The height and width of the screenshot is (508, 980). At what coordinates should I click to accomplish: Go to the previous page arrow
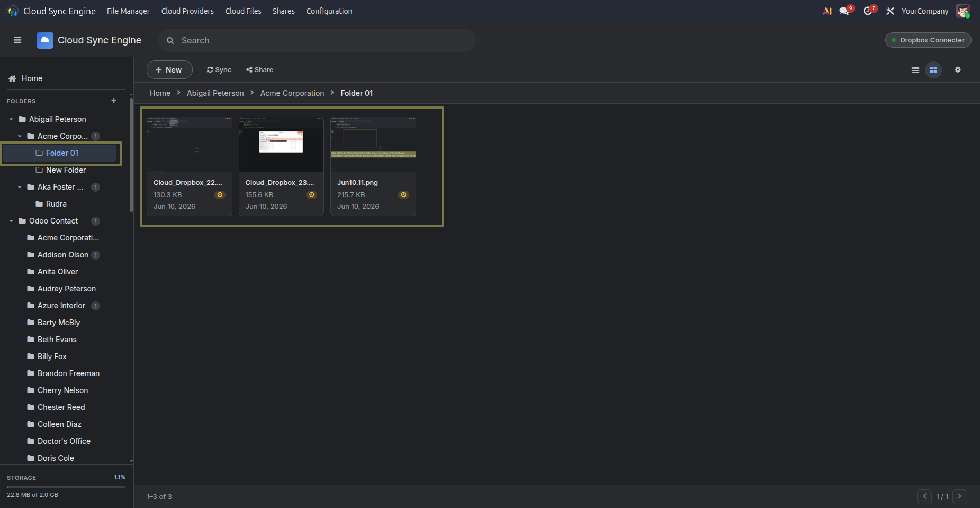click(924, 496)
